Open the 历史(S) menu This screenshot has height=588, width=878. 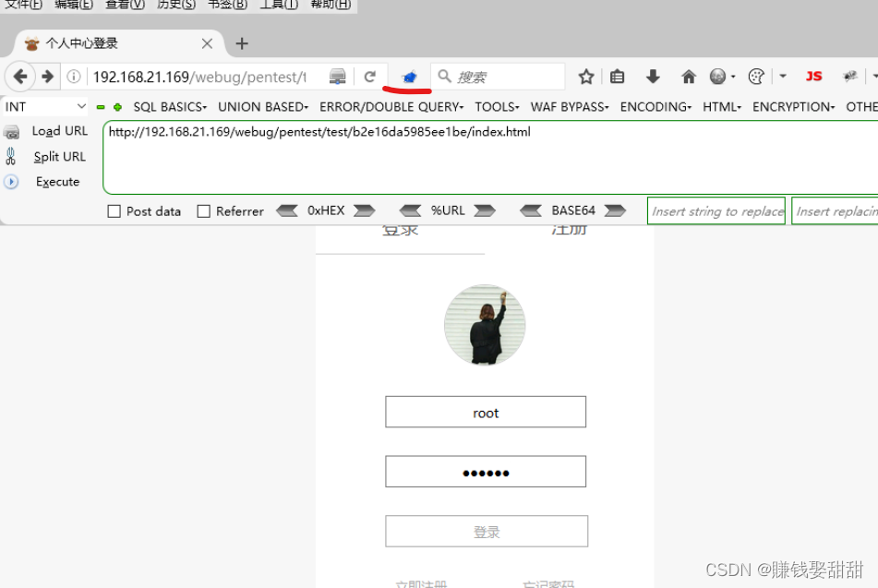click(x=175, y=5)
